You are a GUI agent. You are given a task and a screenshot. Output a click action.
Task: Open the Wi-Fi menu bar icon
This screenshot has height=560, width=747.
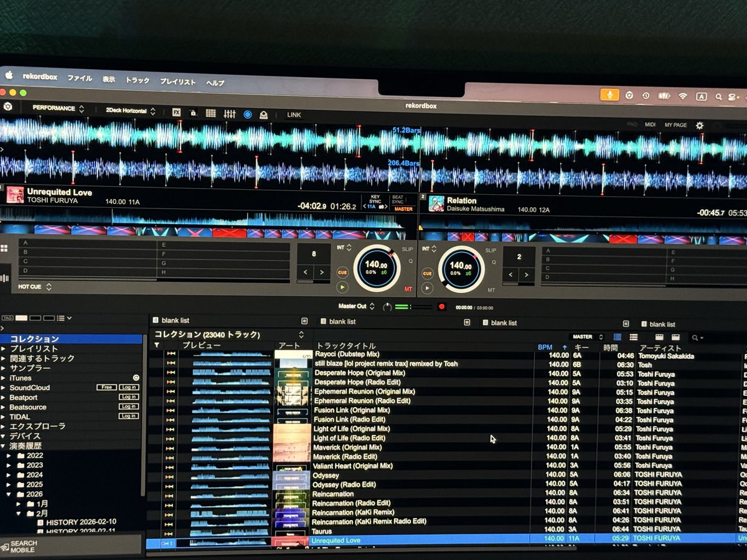(683, 96)
